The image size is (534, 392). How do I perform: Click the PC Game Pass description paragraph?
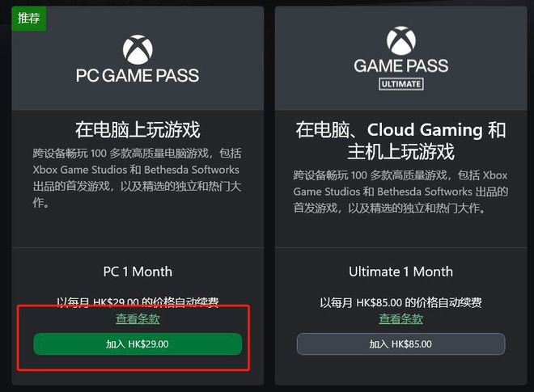click(137, 178)
